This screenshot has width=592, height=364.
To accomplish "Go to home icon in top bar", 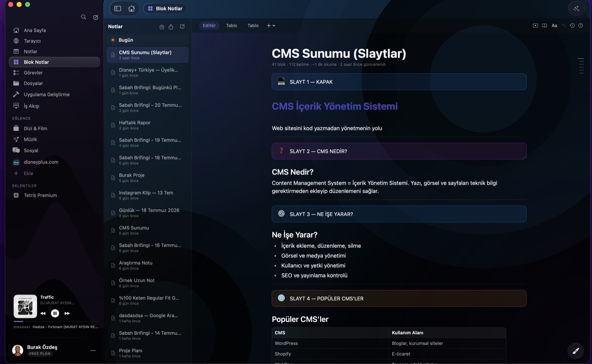I will [x=131, y=8].
